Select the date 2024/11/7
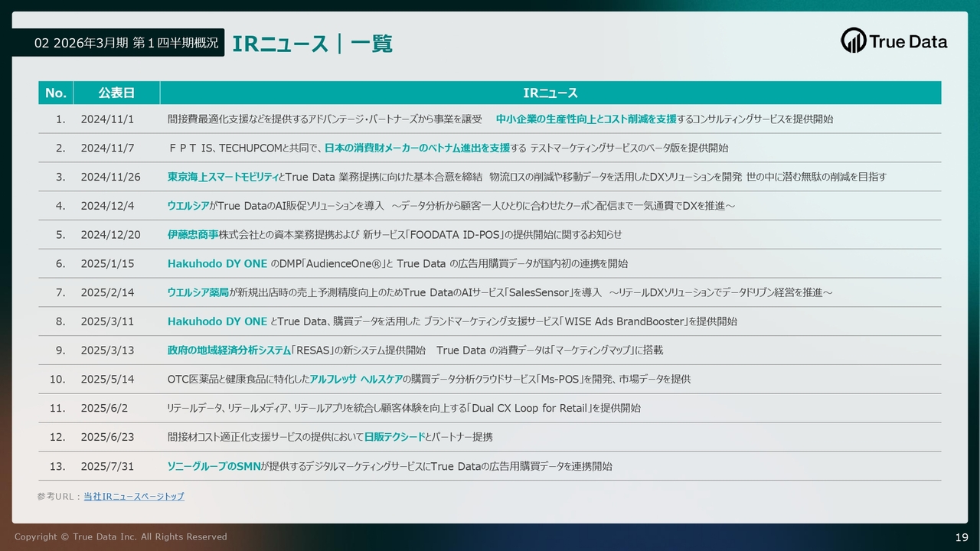This screenshot has height=551, width=980. [x=107, y=148]
